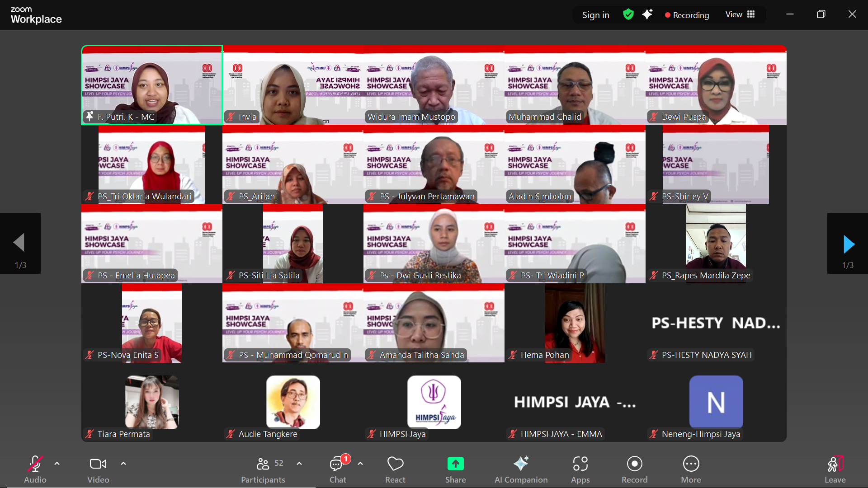Image resolution: width=868 pixels, height=488 pixels.
Task: Select Dewi Puspa's video tile
Action: [x=716, y=85]
